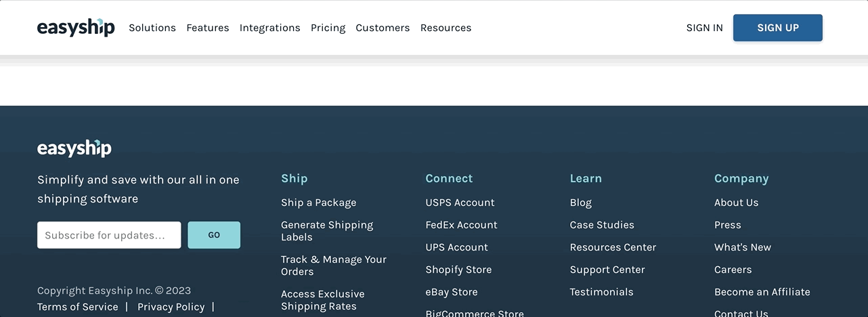This screenshot has height=317, width=868.
Task: Click the Copyright Easyship Inc. 2023 text
Action: [x=114, y=291]
